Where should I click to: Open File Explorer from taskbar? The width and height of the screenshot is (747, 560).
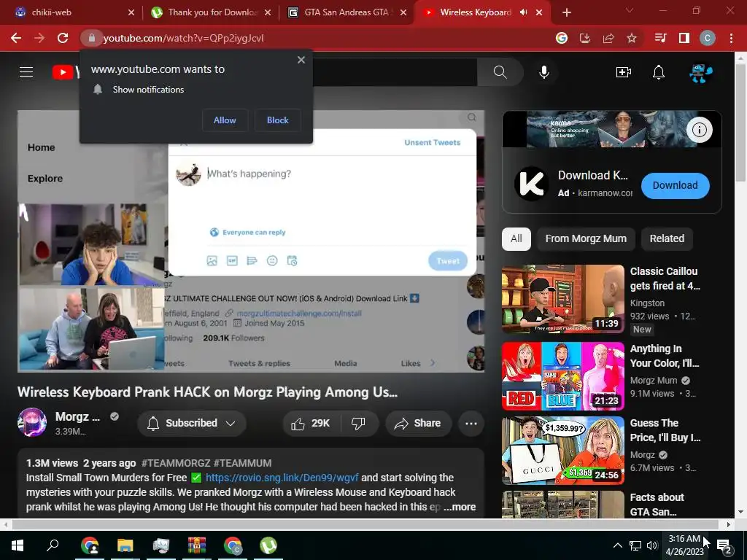pos(125,545)
